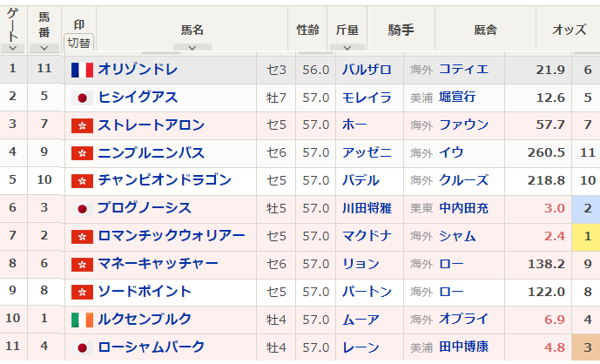The height and width of the screenshot is (364, 600).
Task: Toggle the 切替 mark switch button
Action: [79, 43]
